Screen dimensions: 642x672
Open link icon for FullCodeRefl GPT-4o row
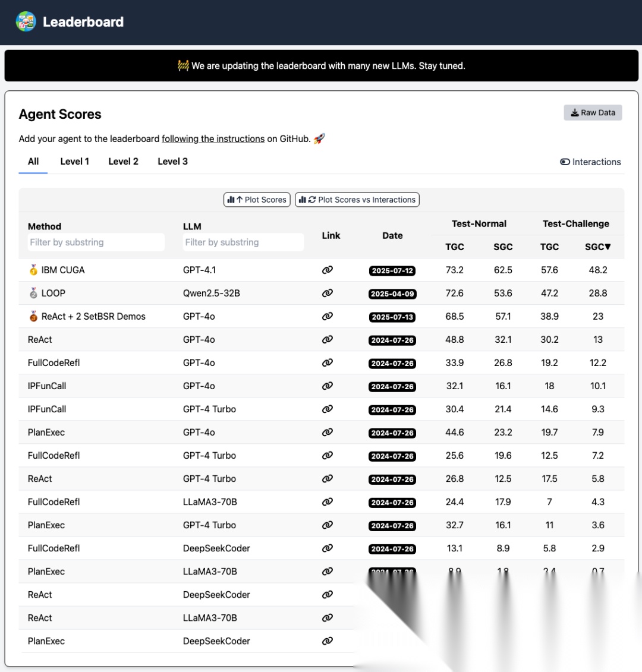pyautogui.click(x=327, y=362)
